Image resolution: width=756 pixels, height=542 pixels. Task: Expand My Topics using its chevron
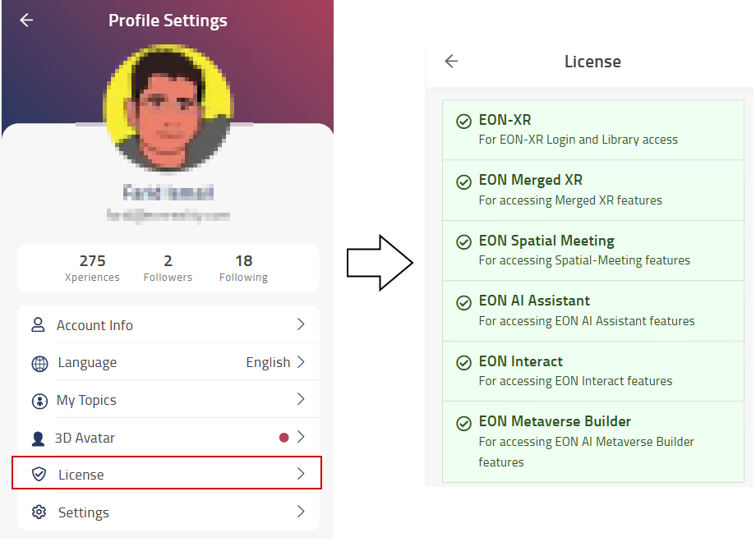tap(301, 400)
